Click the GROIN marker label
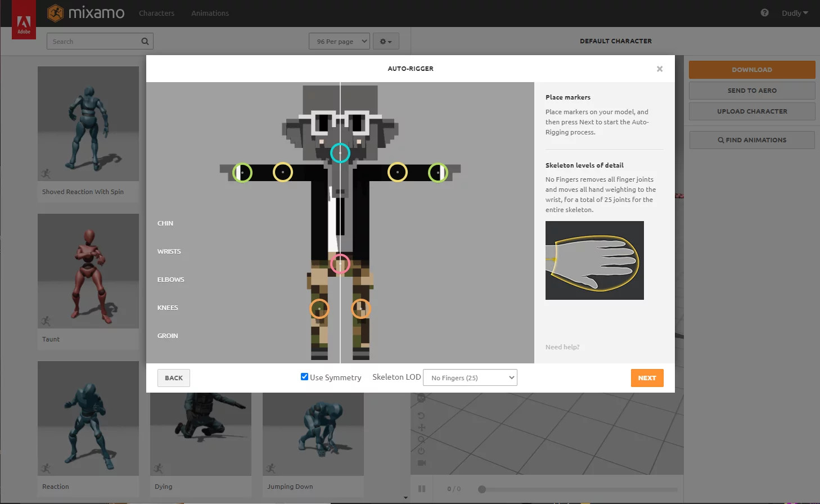 point(168,336)
